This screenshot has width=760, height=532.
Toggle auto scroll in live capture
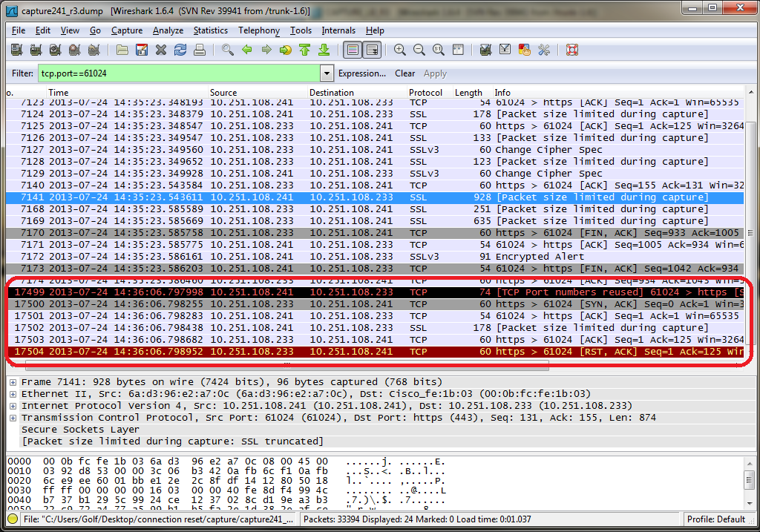click(373, 50)
